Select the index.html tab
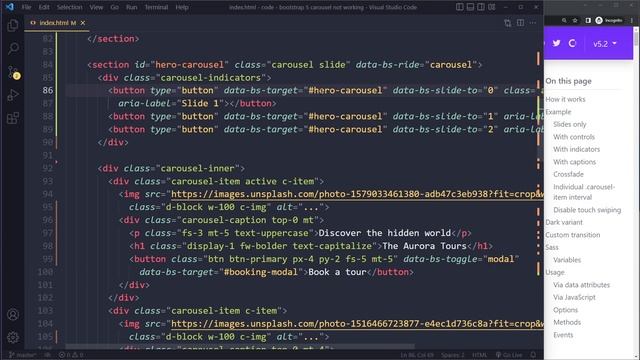This screenshot has width=640, height=360. tap(57, 23)
